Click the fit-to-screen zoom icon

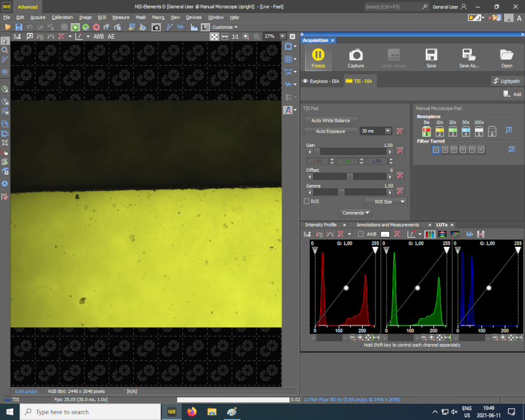[215, 37]
